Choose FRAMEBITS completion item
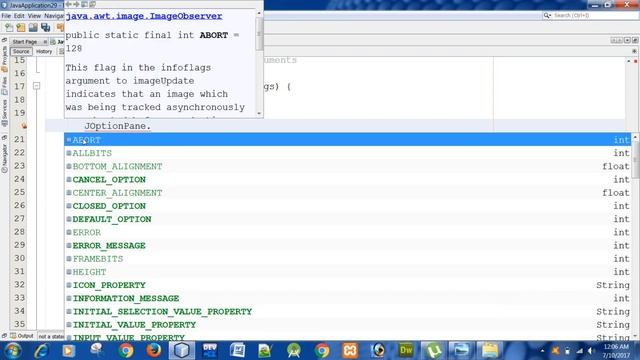 pos(348,258)
